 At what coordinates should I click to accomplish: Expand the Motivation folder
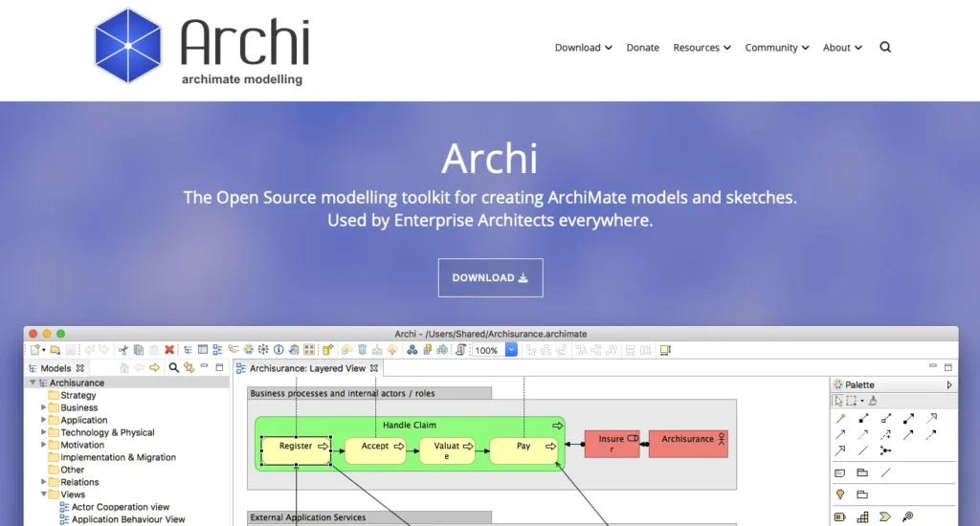[x=44, y=445]
